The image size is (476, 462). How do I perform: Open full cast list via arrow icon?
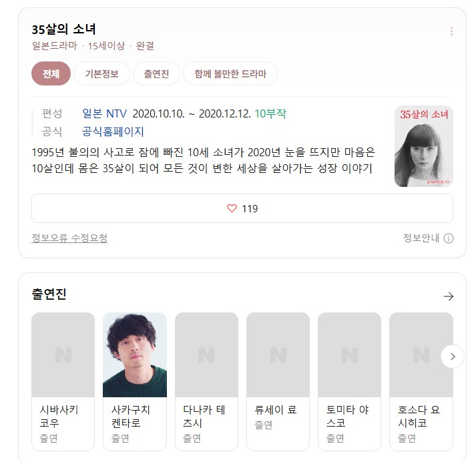(x=449, y=296)
